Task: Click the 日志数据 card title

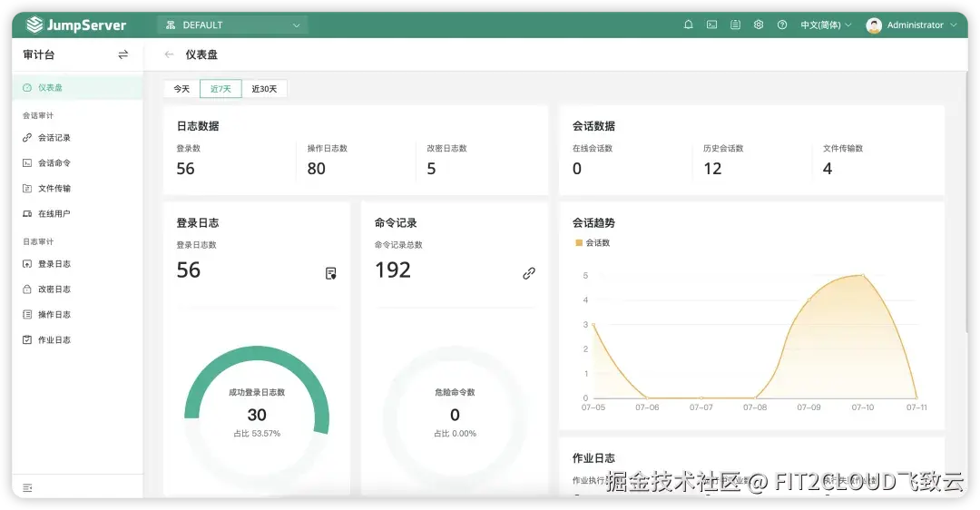Action: (x=198, y=126)
